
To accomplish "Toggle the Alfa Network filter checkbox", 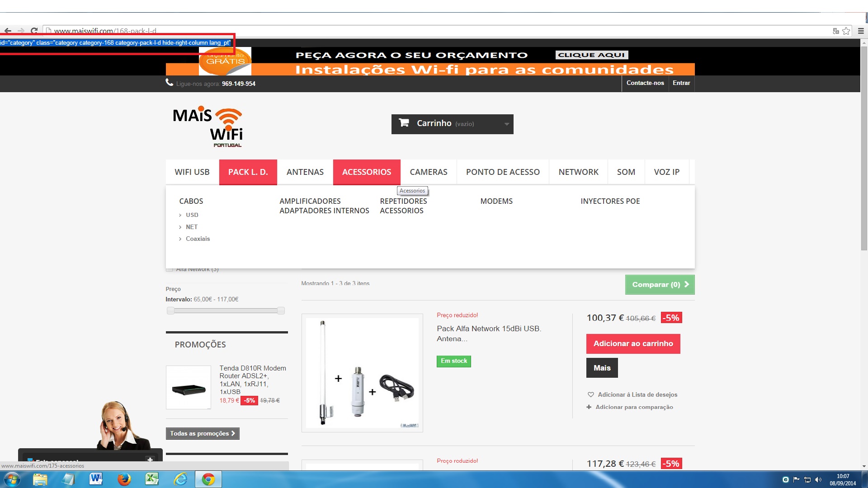I will pyautogui.click(x=170, y=269).
